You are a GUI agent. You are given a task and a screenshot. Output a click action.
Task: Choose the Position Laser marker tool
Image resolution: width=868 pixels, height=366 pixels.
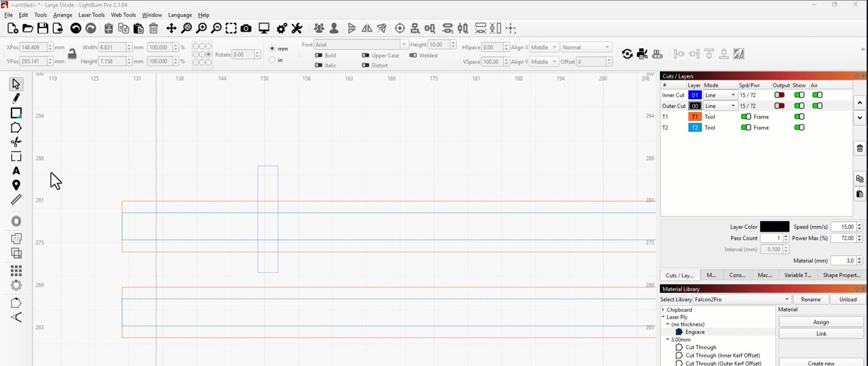[x=16, y=185]
